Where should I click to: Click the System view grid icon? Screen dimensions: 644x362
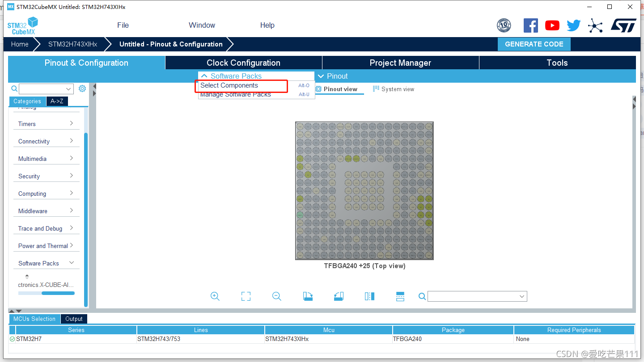coord(376,89)
